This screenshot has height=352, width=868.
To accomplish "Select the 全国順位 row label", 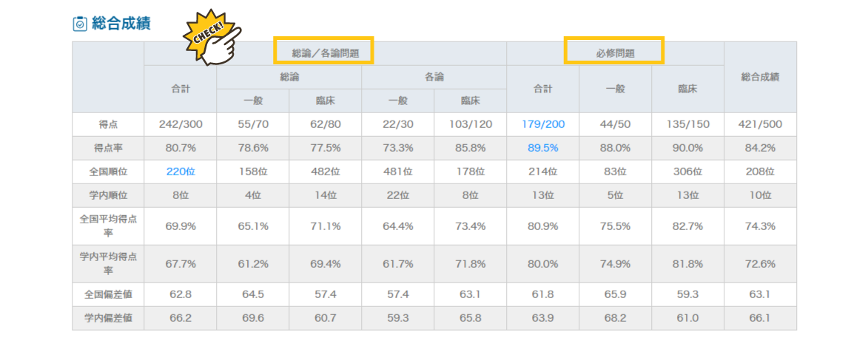I will [x=108, y=172].
